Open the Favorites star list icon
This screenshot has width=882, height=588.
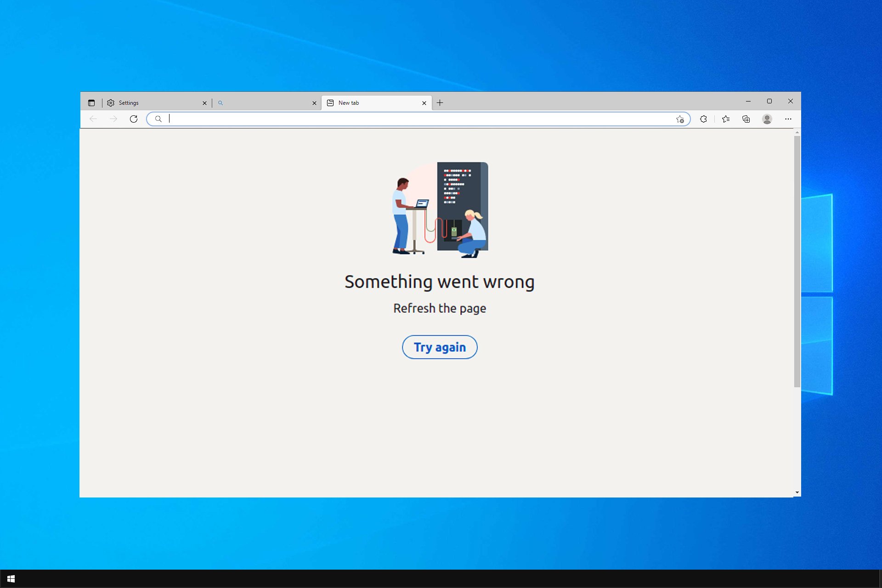(x=726, y=119)
